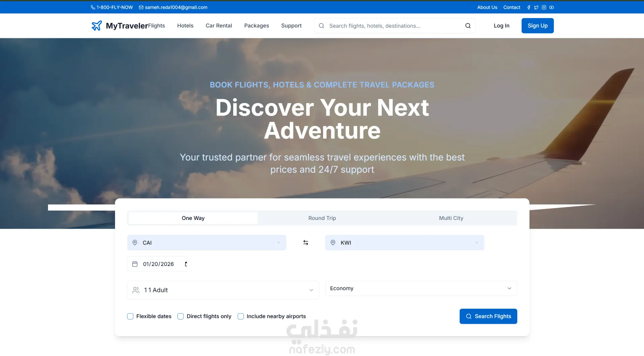Click the 01/20/2026 departure date field
644x356 pixels.
[x=157, y=264]
